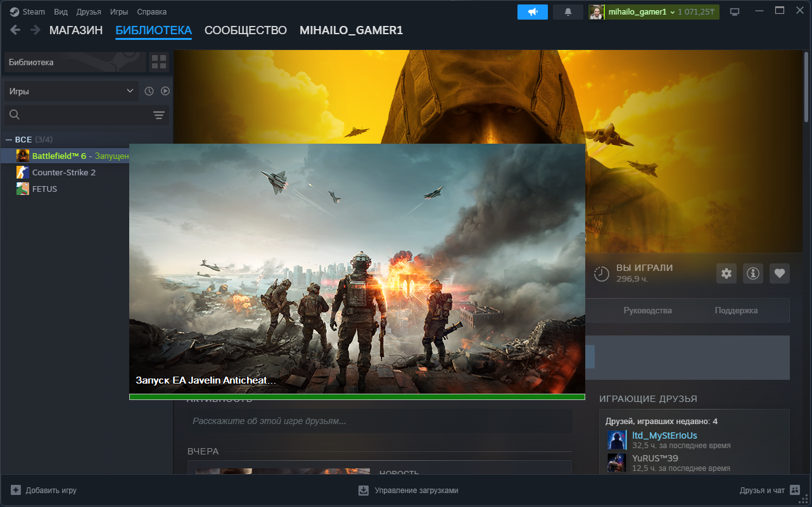Image resolution: width=812 pixels, height=507 pixels.
Task: Click the played-time clock icon
Action: 601,273
